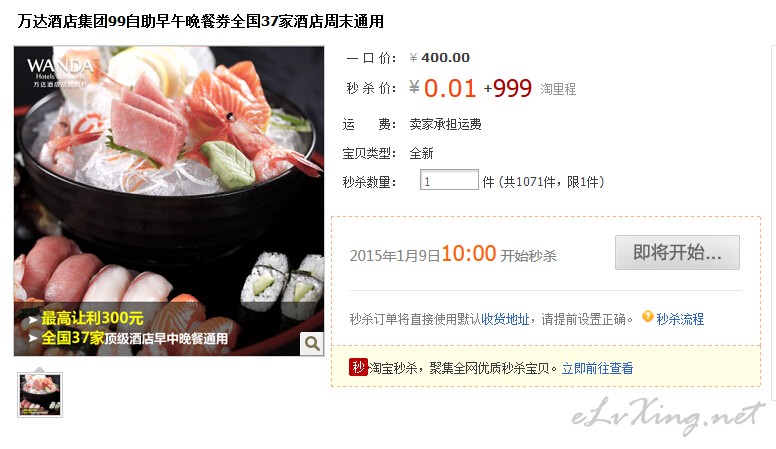Open the 收货地址 link
This screenshot has height=449, width=776.
click(505, 319)
